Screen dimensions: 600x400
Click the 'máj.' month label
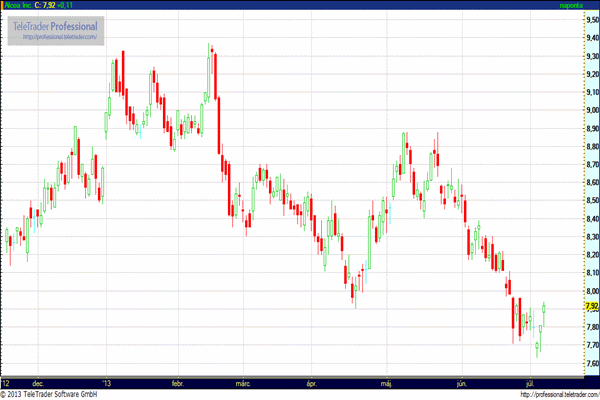pyautogui.click(x=387, y=383)
